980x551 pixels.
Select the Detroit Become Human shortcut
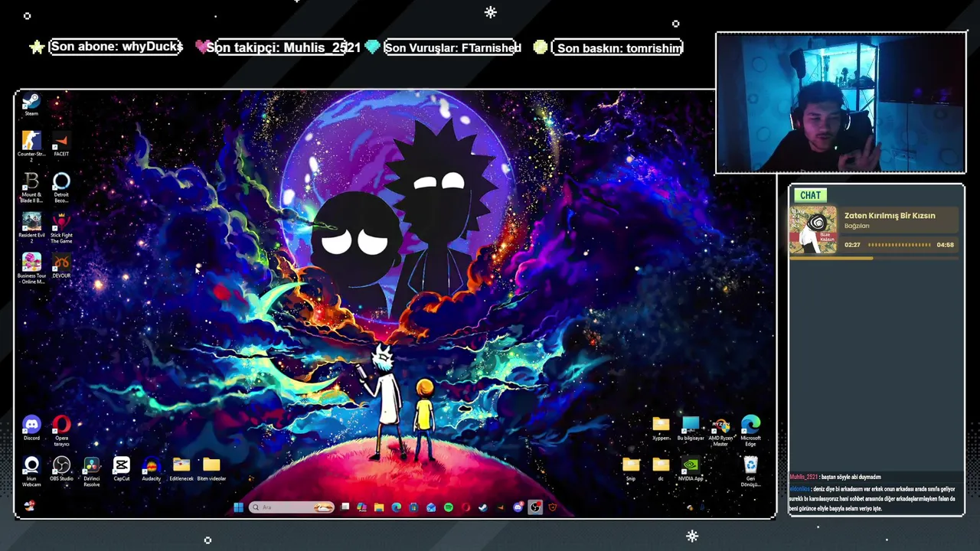click(61, 187)
